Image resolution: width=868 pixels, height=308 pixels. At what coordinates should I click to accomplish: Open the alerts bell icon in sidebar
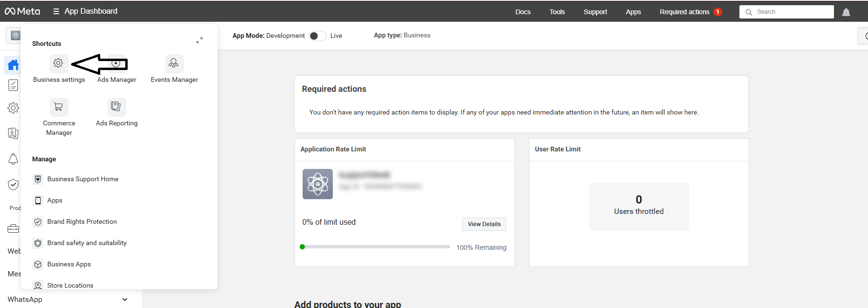13,159
